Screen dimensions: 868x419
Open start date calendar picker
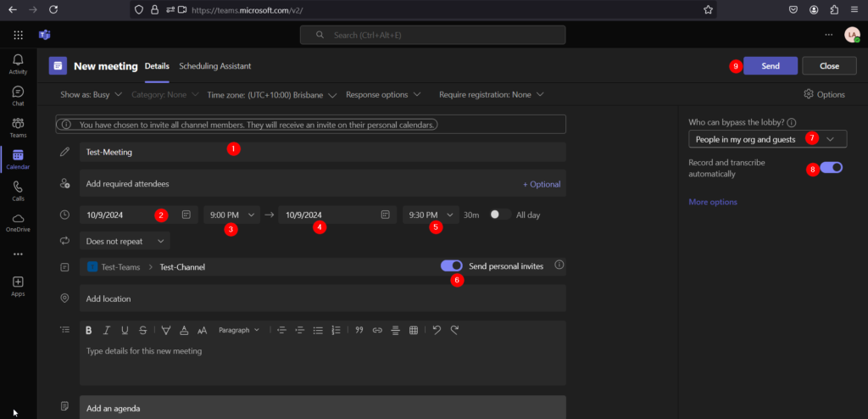[x=186, y=215]
